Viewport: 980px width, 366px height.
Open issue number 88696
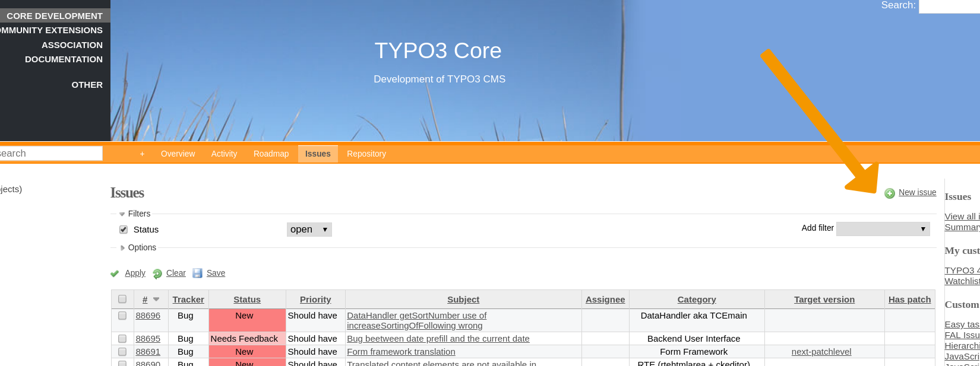148,316
